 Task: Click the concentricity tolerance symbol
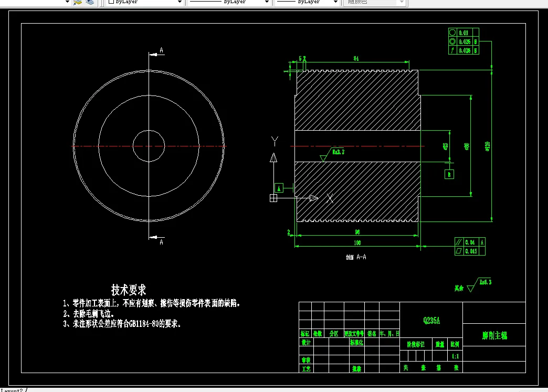(x=452, y=41)
